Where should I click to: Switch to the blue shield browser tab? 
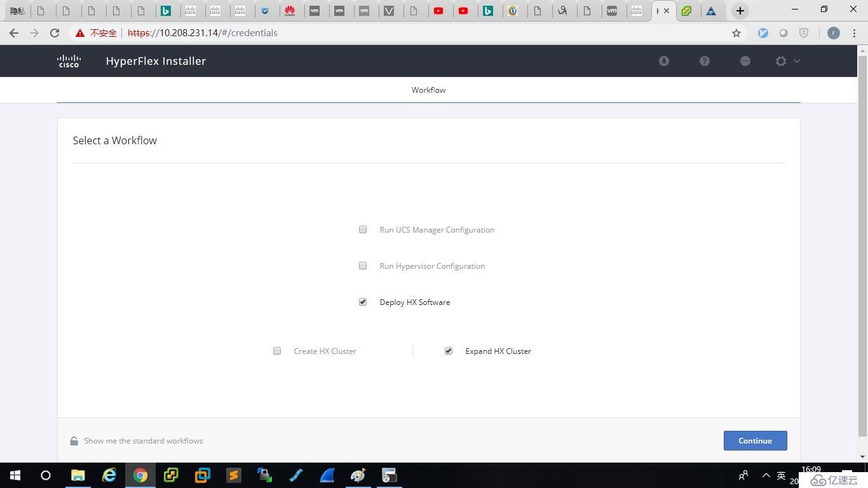[265, 11]
